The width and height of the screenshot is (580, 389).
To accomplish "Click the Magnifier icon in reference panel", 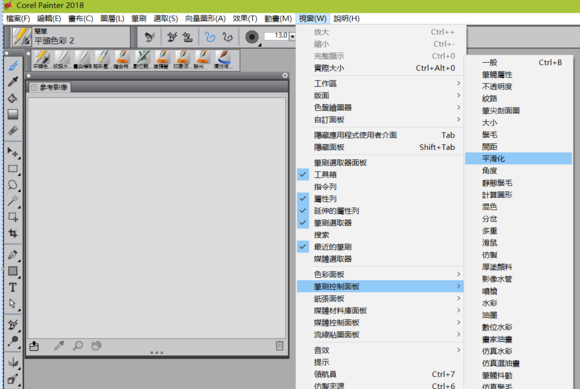I will [78, 346].
